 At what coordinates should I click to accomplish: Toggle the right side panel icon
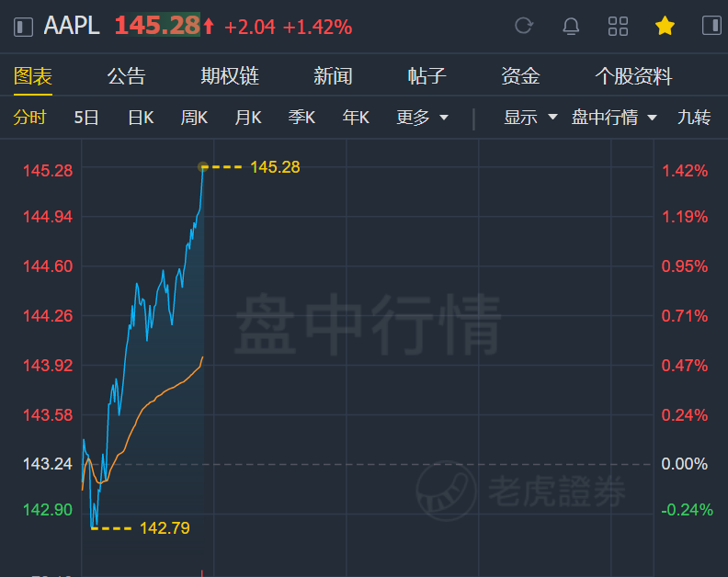(711, 26)
